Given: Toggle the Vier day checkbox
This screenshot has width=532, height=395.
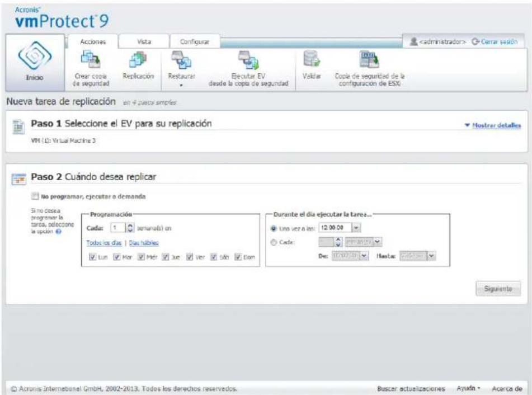Looking at the screenshot, I should click(x=190, y=257).
